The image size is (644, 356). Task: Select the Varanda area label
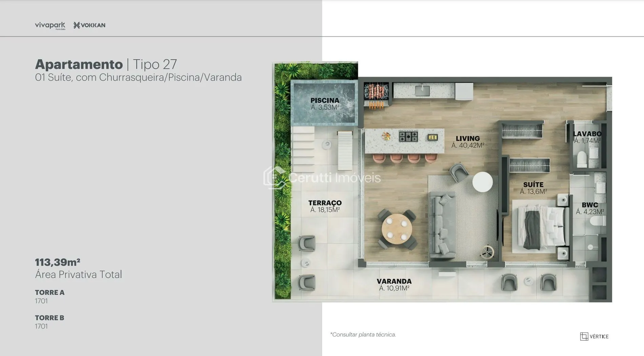click(x=394, y=284)
